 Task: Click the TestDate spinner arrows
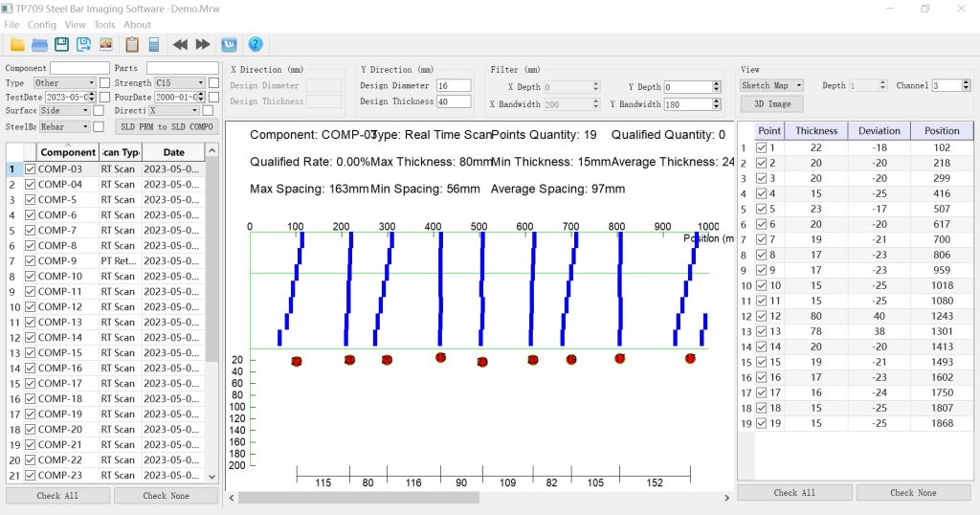point(92,97)
